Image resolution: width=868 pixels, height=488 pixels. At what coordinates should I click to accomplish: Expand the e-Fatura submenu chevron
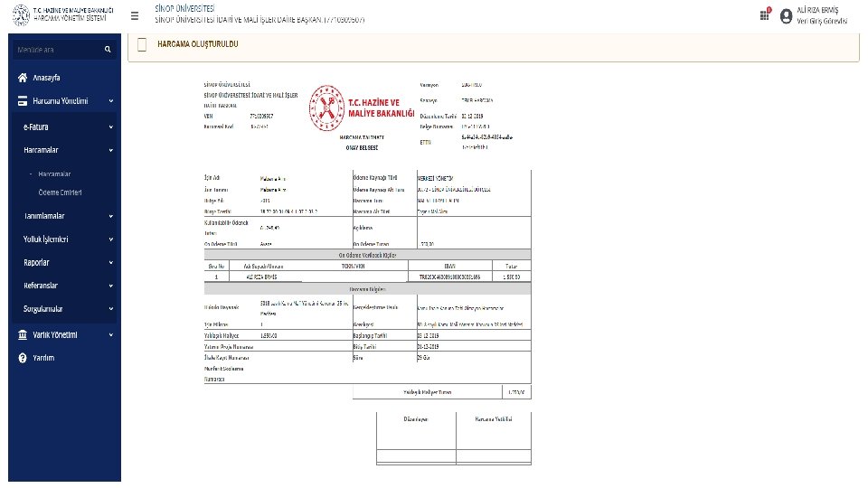click(x=110, y=127)
